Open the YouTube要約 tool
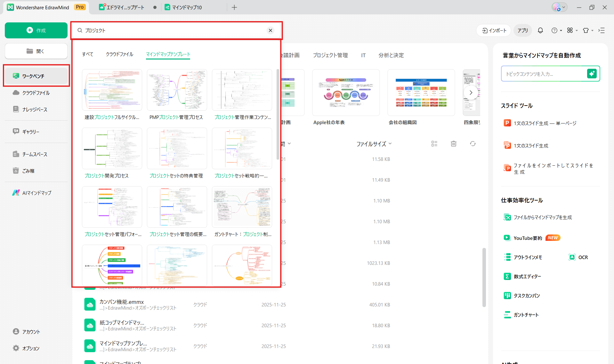The height and width of the screenshot is (364, 614). (x=528, y=238)
